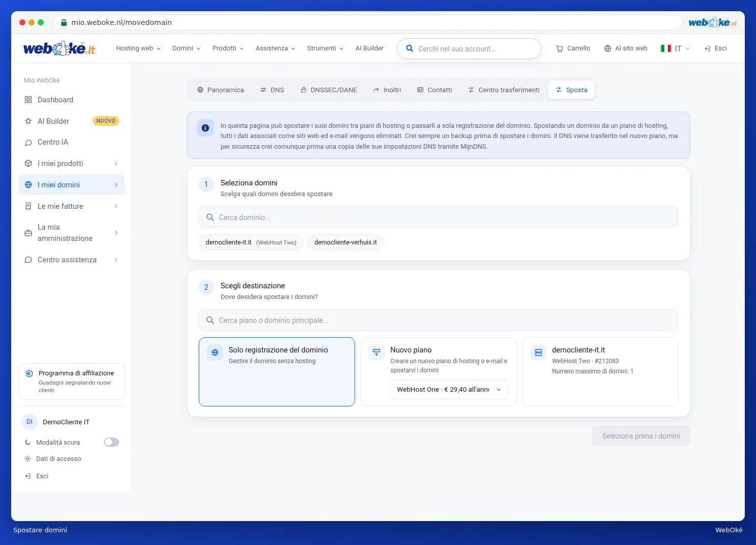Click the Sposta tab
The height and width of the screenshot is (545, 756).
[571, 90]
